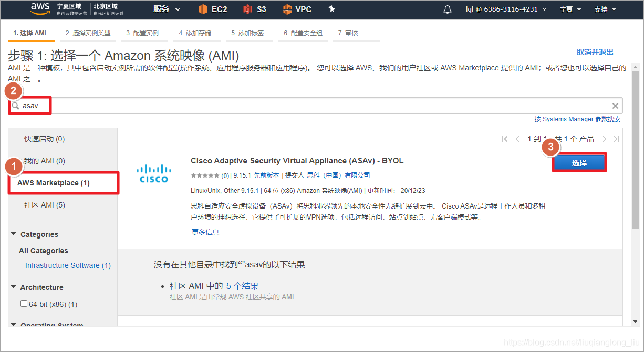Go to next results page

coord(605,139)
